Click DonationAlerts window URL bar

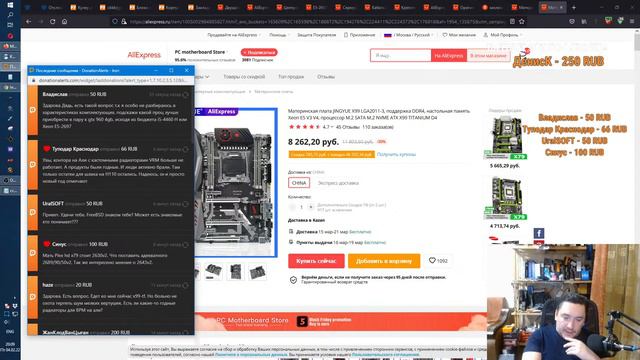[x=112, y=80]
